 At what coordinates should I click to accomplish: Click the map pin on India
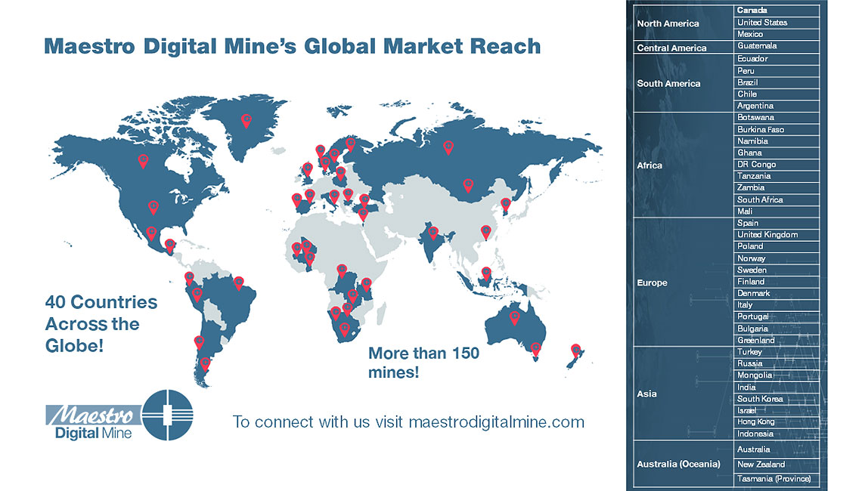pos(433,233)
